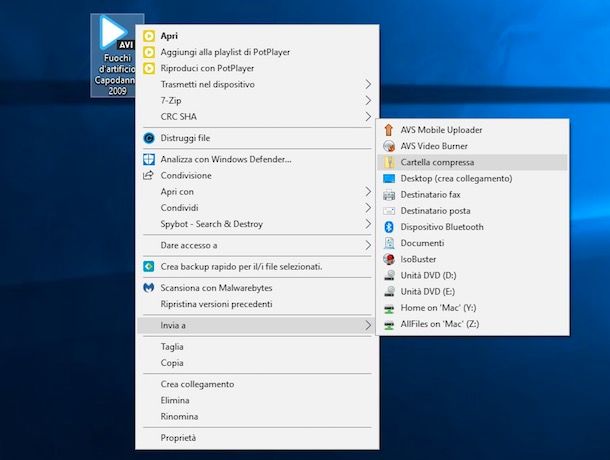Send to Home on 'Mac' (Y:)
610x460 pixels.
[472, 308]
